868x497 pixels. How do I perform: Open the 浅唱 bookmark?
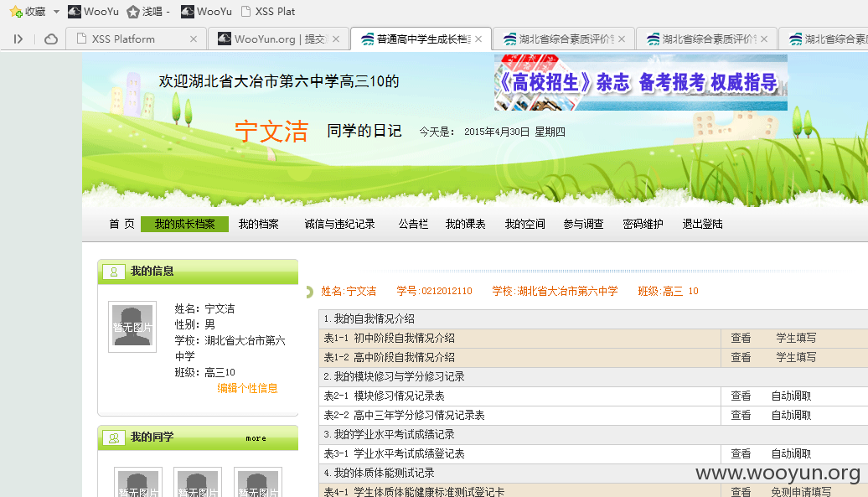[x=148, y=12]
